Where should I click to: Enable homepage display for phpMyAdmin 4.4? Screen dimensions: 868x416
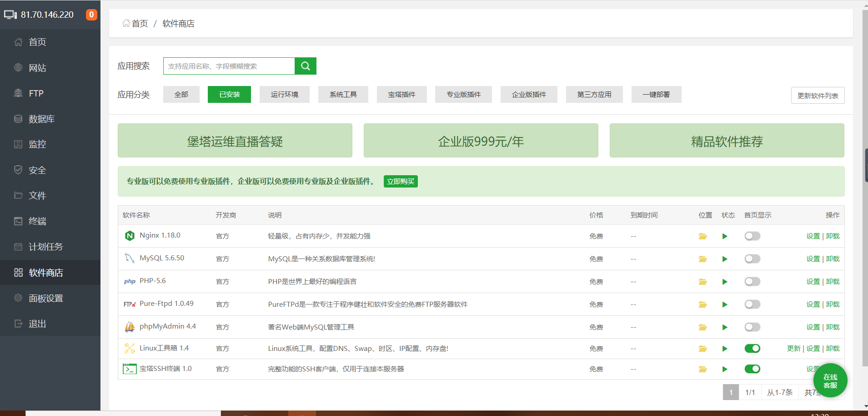[x=752, y=327]
